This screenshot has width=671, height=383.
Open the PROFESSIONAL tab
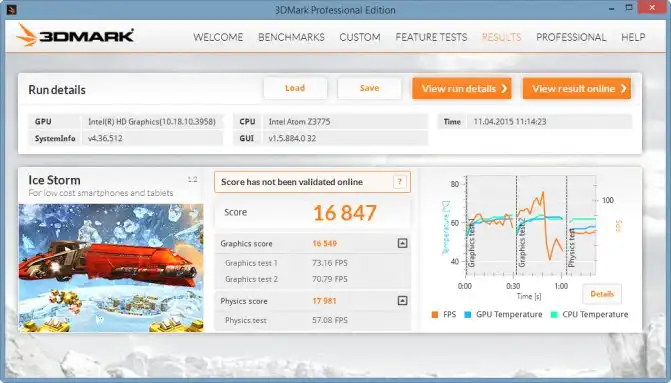pos(571,37)
